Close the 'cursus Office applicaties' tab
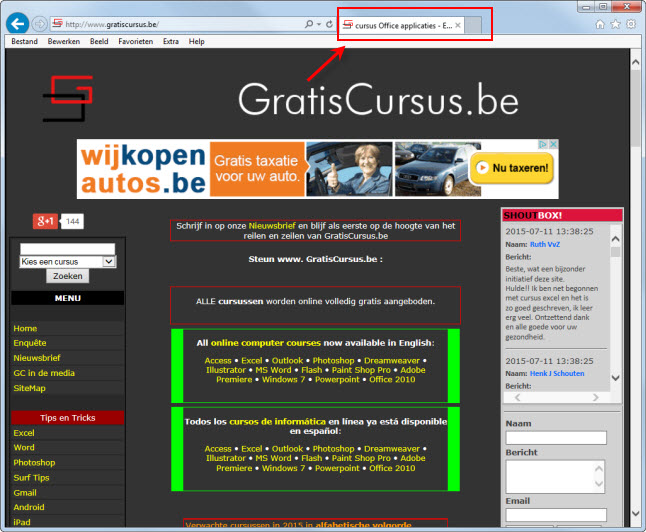Image resolution: width=646 pixels, height=532 pixels. pyautogui.click(x=458, y=25)
